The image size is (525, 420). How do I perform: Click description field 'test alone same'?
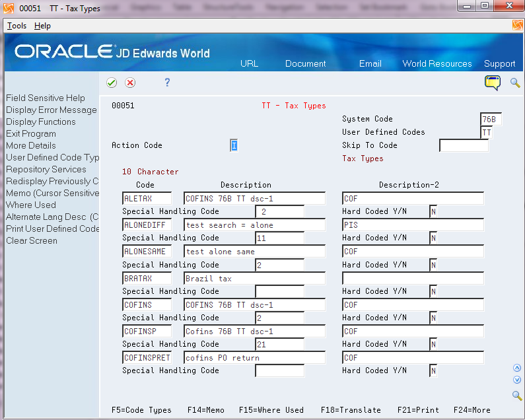(x=254, y=251)
